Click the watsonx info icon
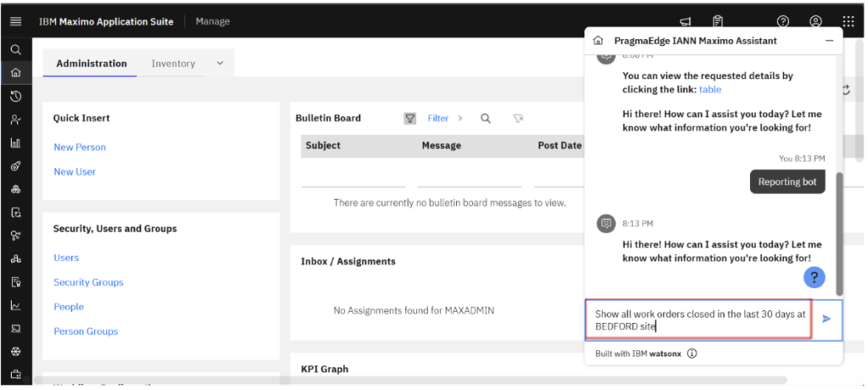The height and width of the screenshot is (390, 868). [x=692, y=354]
